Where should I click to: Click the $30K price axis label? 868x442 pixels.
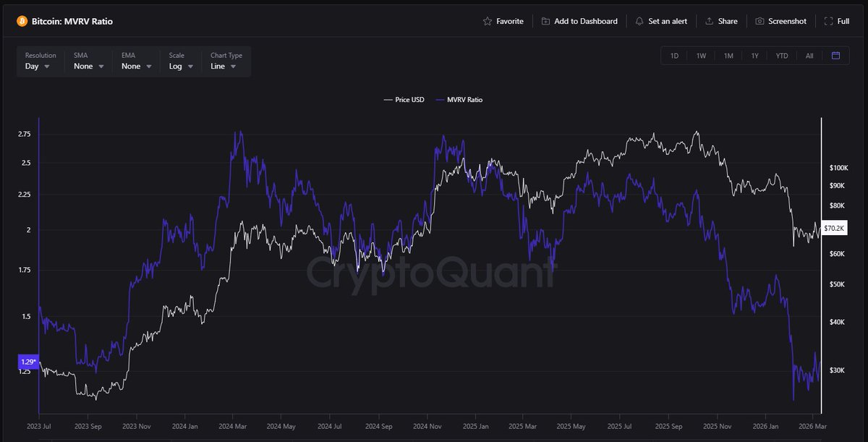(x=837, y=370)
